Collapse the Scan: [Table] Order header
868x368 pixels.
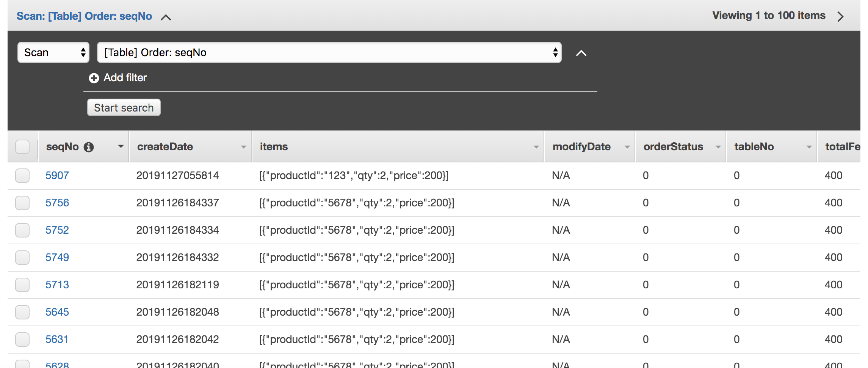(x=166, y=17)
